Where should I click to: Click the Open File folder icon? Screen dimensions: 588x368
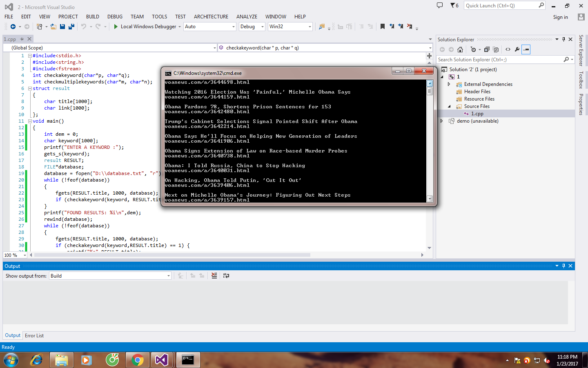53,27
